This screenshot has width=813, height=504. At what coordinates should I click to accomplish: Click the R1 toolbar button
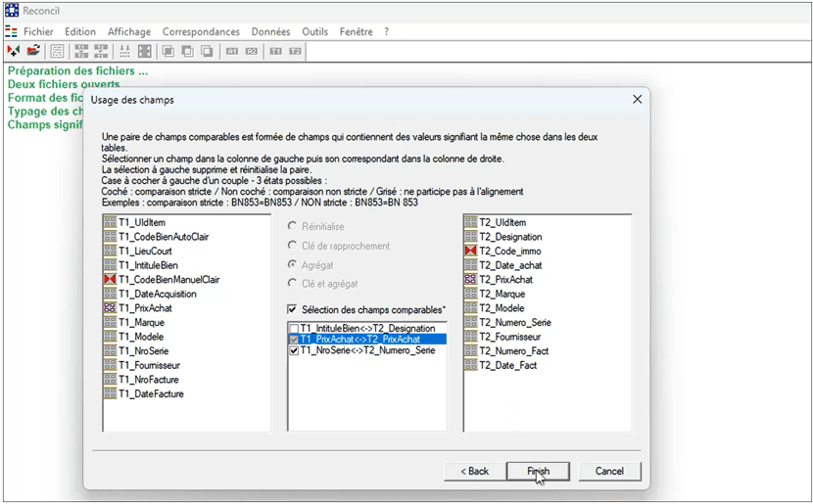(232, 51)
